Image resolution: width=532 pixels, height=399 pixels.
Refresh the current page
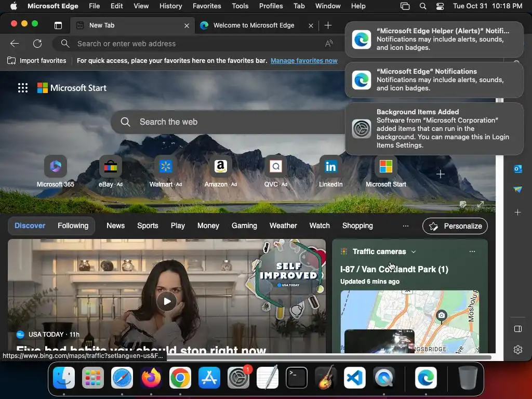[x=37, y=44]
